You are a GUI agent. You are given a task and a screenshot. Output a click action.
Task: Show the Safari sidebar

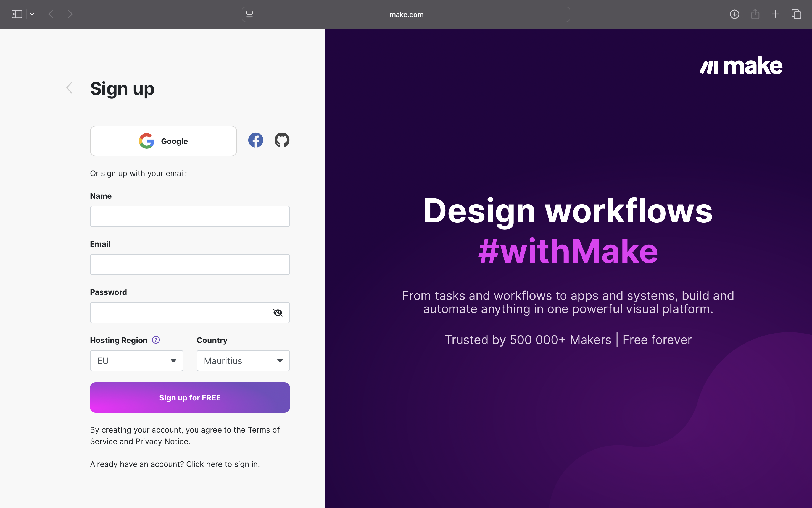pyautogui.click(x=17, y=14)
